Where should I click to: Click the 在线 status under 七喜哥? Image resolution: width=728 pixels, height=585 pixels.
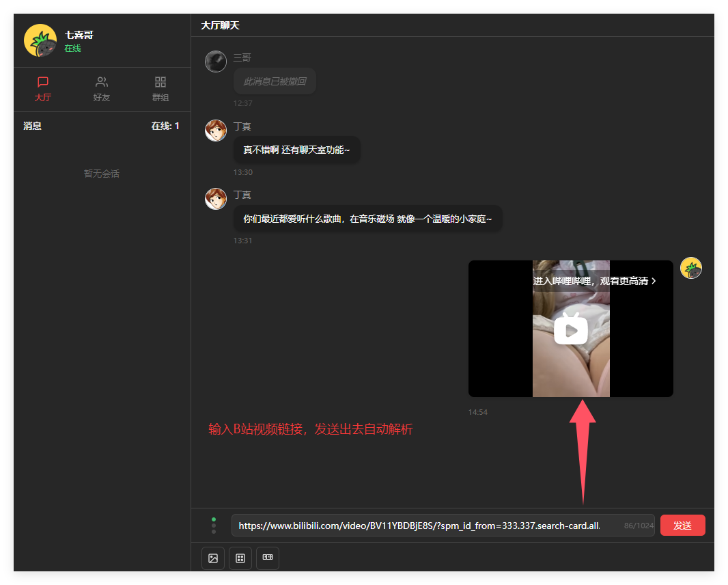tap(72, 49)
